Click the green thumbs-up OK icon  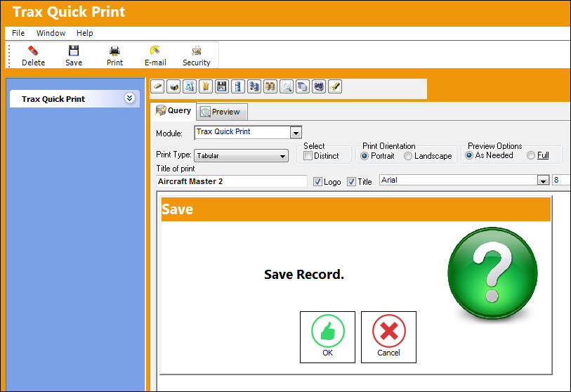coord(328,331)
